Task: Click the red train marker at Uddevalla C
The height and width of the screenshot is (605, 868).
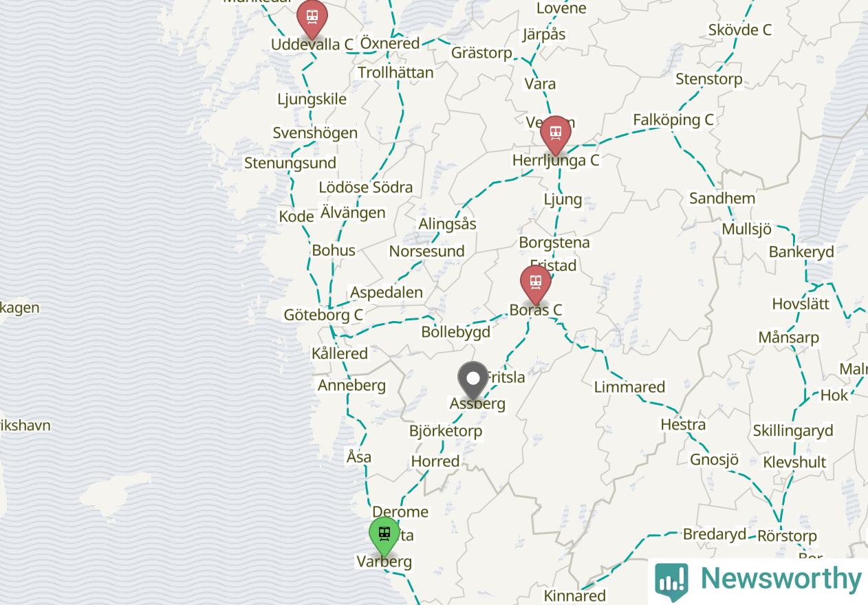Action: click(312, 19)
